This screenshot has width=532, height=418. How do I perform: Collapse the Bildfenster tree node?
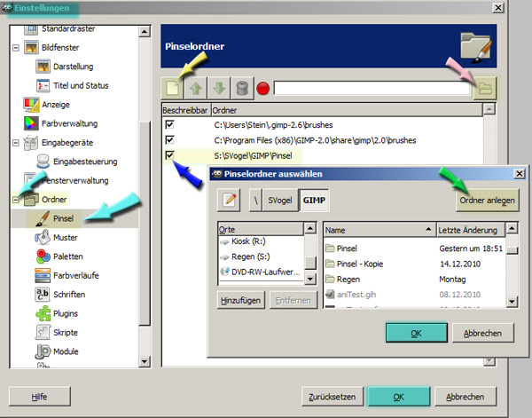[16, 47]
